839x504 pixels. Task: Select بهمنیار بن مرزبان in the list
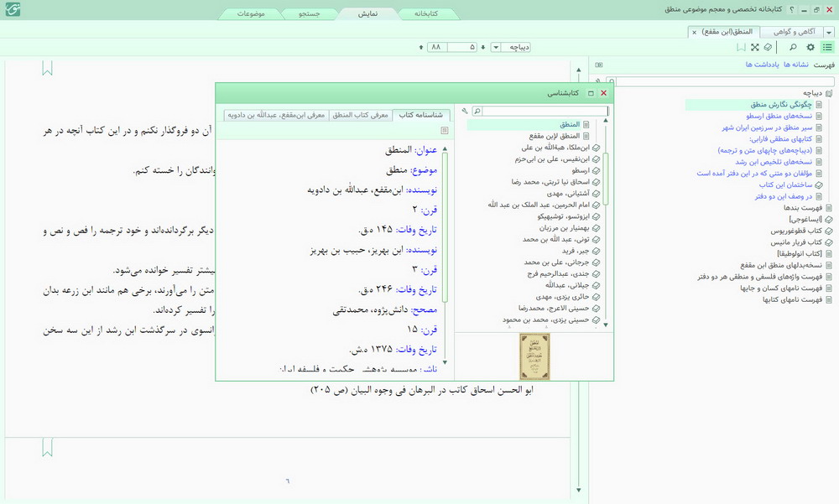click(x=564, y=227)
